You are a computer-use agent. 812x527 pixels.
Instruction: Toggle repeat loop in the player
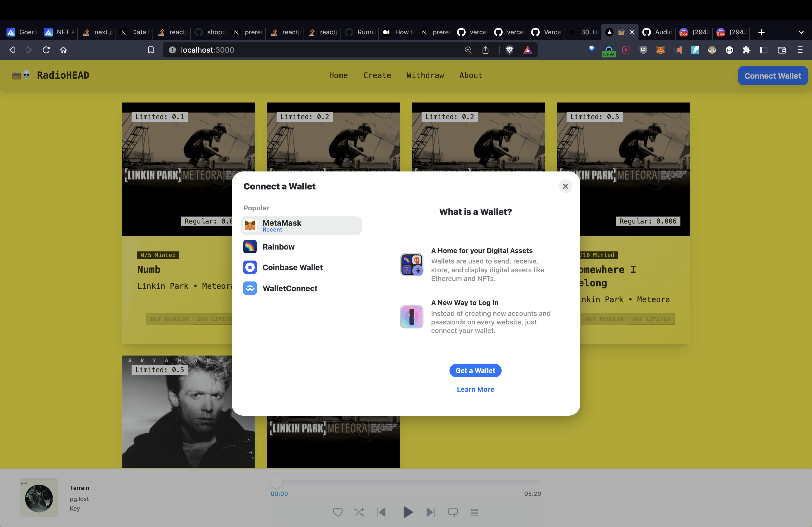452,512
